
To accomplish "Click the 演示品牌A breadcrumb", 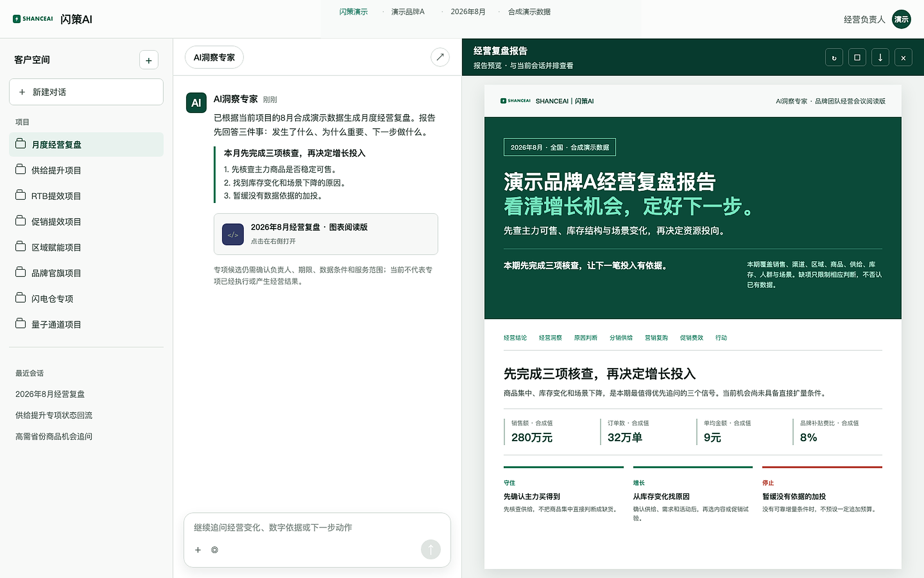I will (408, 12).
